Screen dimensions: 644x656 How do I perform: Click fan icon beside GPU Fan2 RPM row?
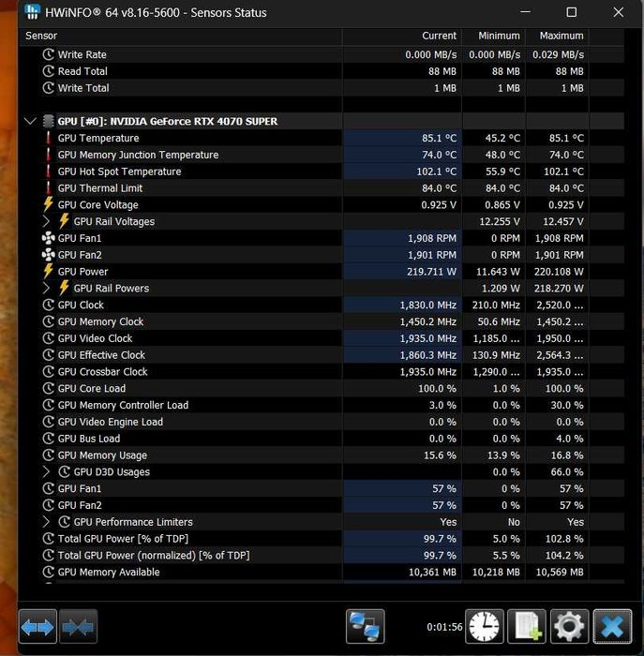pyautogui.click(x=48, y=255)
